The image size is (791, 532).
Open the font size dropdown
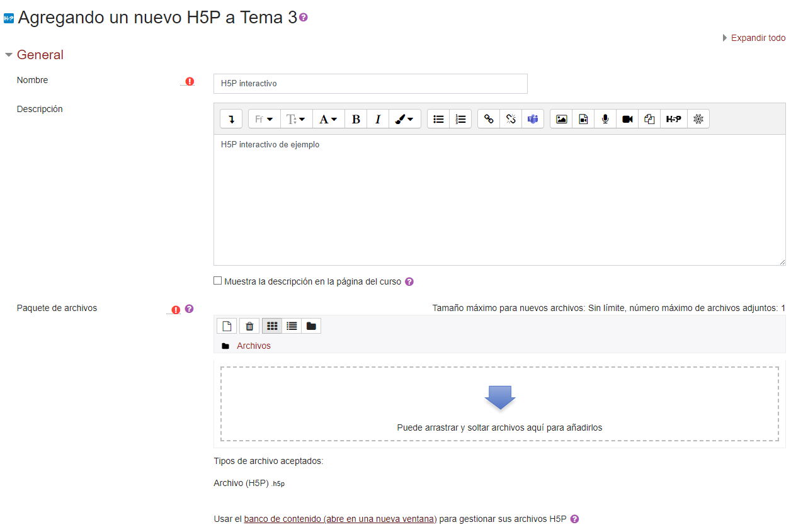point(297,119)
